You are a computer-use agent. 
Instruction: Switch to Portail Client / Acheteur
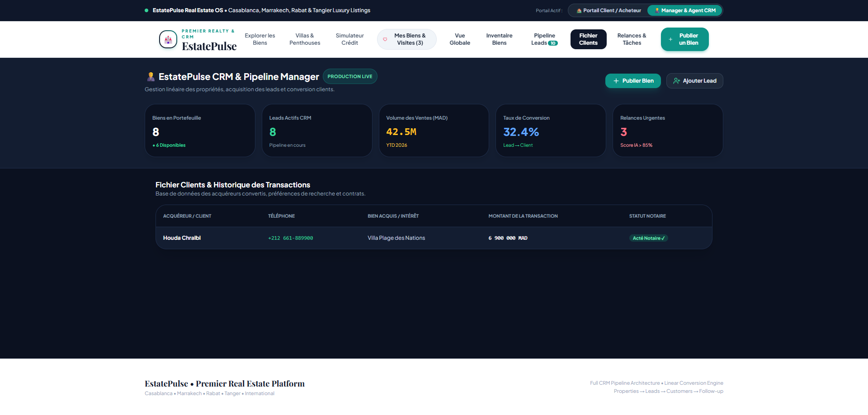[609, 10]
